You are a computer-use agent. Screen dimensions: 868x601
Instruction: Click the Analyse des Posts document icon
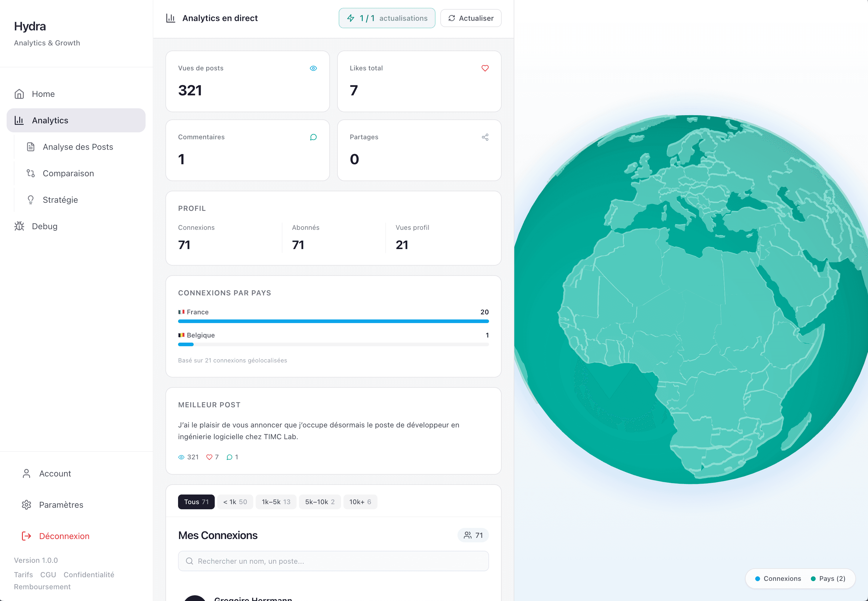[x=30, y=147]
